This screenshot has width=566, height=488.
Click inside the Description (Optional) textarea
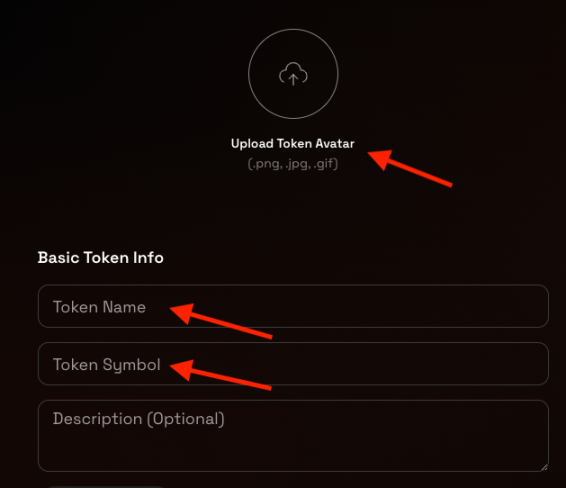(x=293, y=436)
